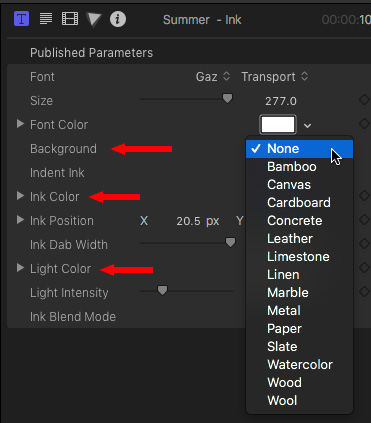Open the Title inspector icon
371x423 pixels.
(21, 19)
